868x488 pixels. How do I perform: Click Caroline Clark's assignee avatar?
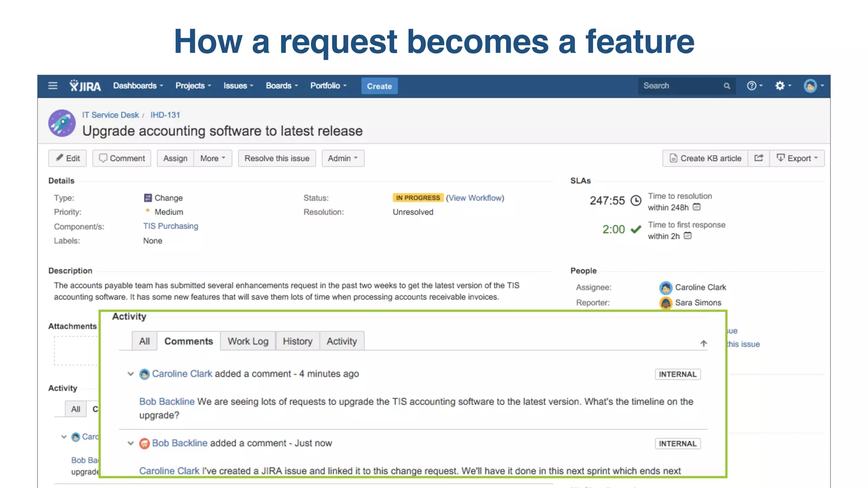coord(666,288)
